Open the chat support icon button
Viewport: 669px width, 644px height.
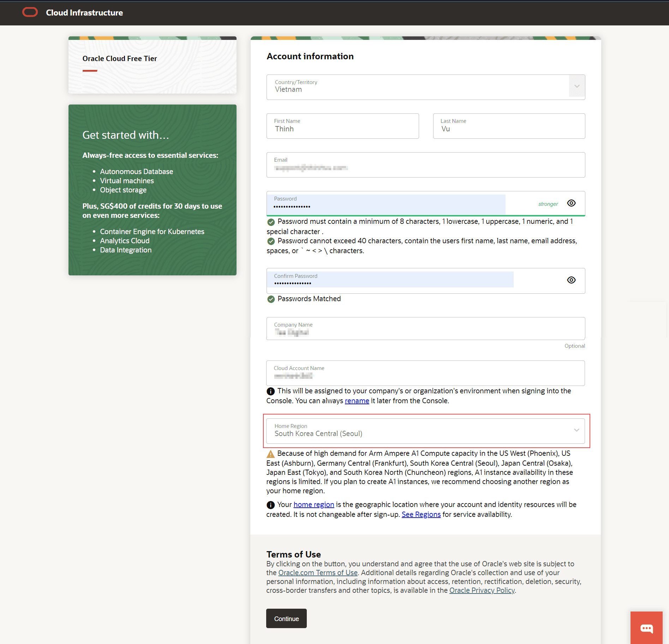click(646, 627)
